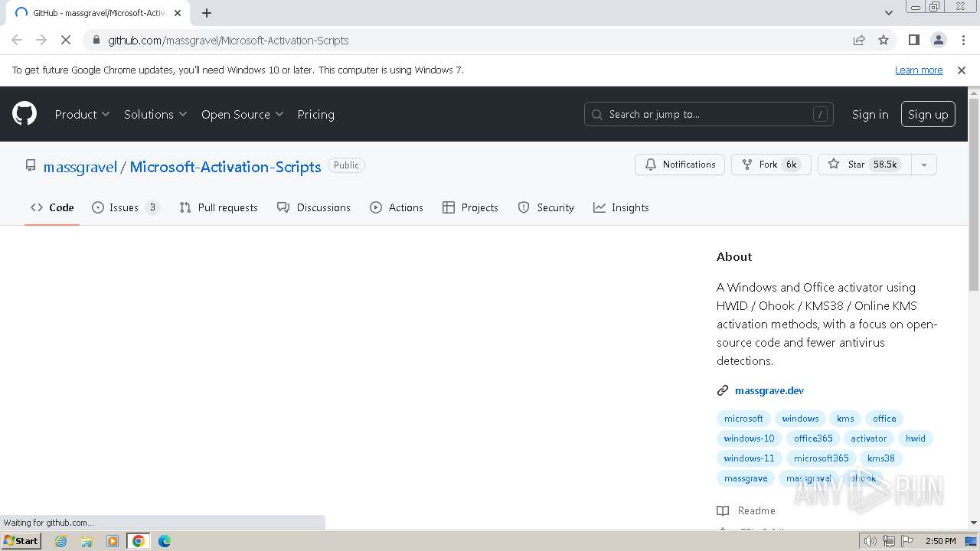The height and width of the screenshot is (551, 980).
Task: Open the Discussions tab
Action: (x=314, y=207)
